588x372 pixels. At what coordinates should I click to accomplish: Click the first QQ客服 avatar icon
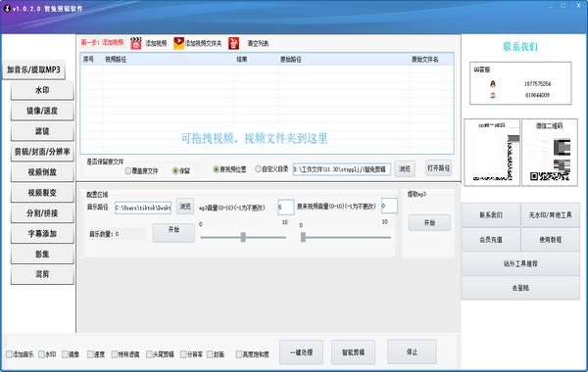pyautogui.click(x=493, y=84)
